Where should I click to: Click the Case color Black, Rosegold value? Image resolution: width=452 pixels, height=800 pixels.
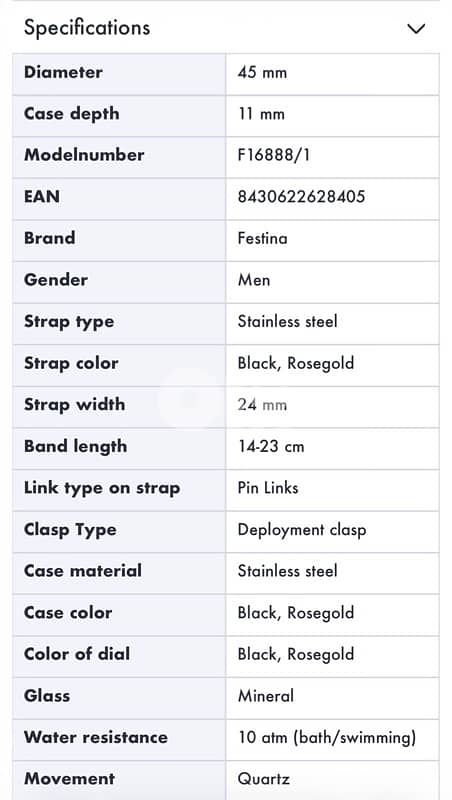click(296, 613)
